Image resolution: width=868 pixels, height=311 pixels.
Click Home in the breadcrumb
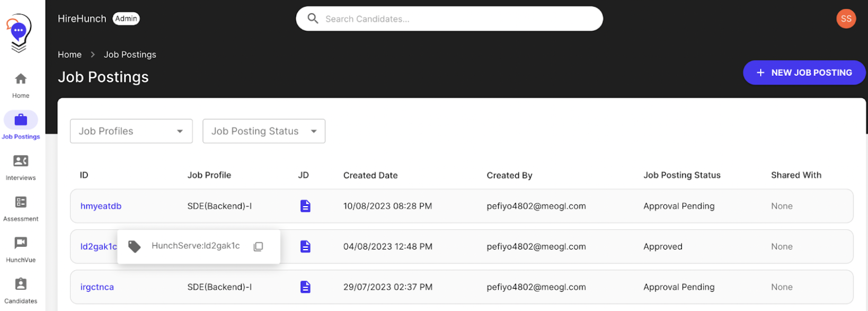[x=69, y=55]
